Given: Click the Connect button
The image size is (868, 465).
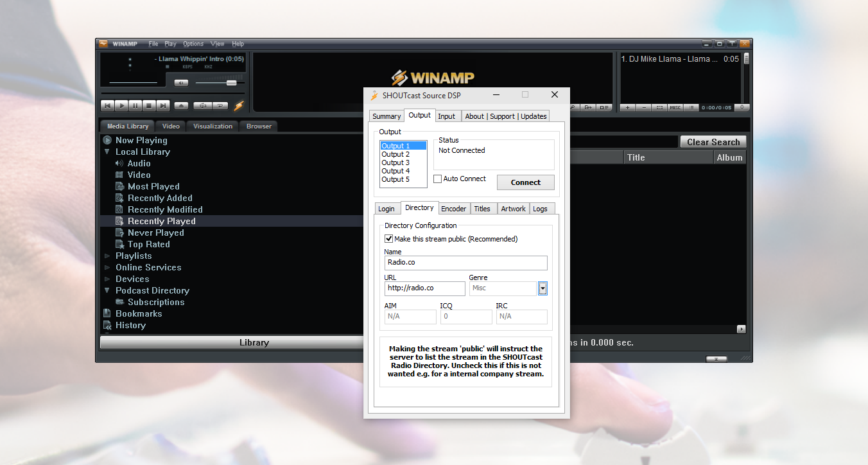Looking at the screenshot, I should click(x=526, y=182).
